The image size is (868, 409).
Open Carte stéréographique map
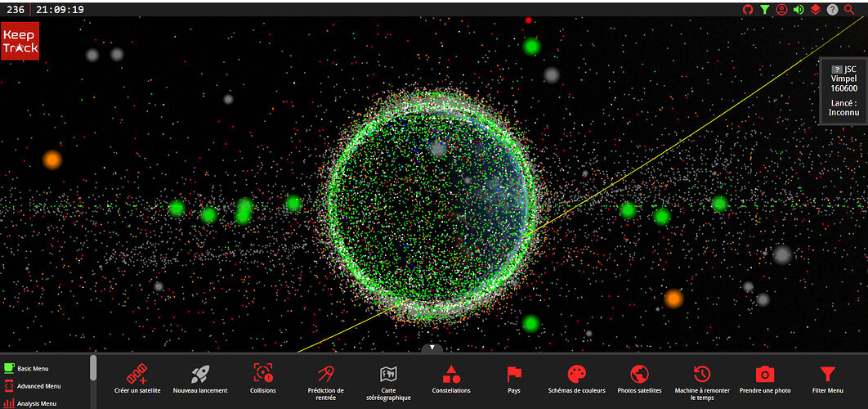(388, 382)
